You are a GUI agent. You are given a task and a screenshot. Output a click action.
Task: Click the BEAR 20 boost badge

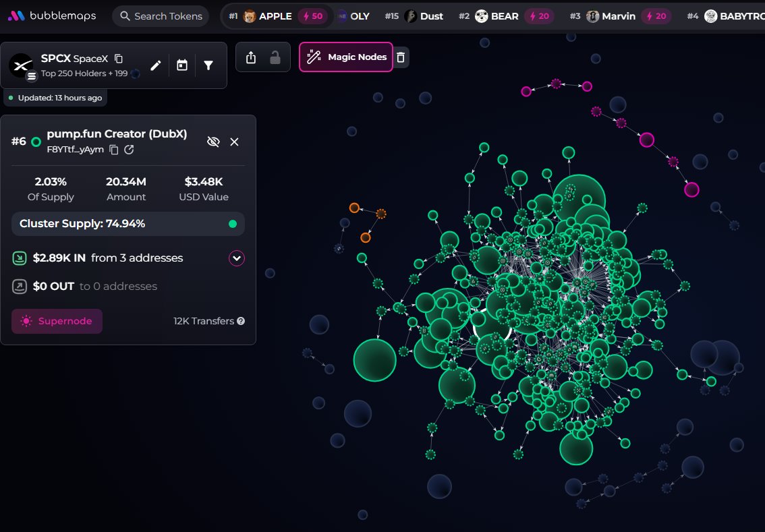point(539,16)
